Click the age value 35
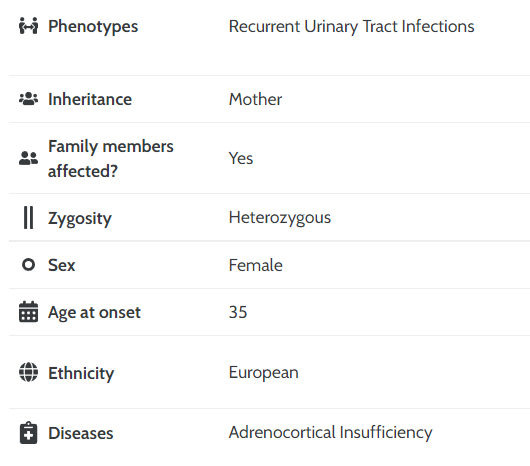The height and width of the screenshot is (466, 530). pos(238,312)
